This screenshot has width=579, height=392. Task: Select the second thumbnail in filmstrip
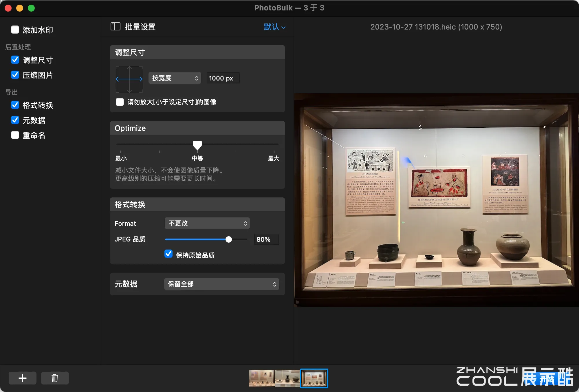click(x=287, y=378)
